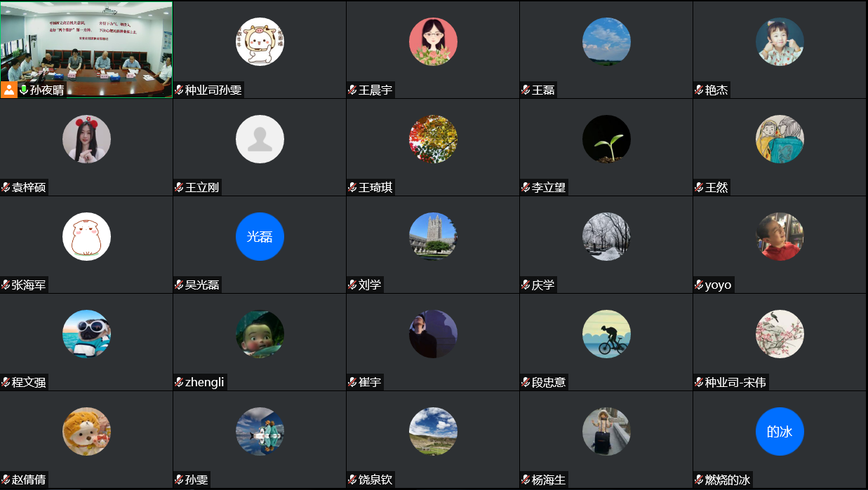Click muted mic icon next to 种业司孙雯
868x490 pixels.
click(179, 90)
